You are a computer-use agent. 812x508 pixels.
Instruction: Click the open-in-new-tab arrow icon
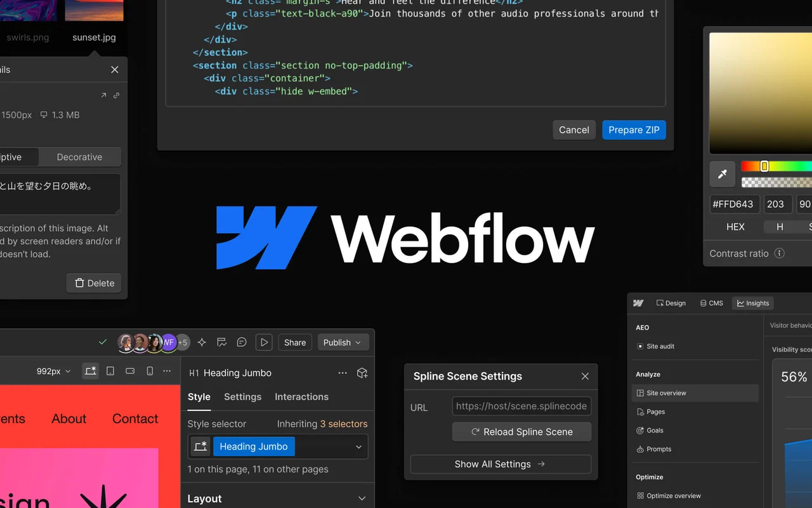(103, 95)
